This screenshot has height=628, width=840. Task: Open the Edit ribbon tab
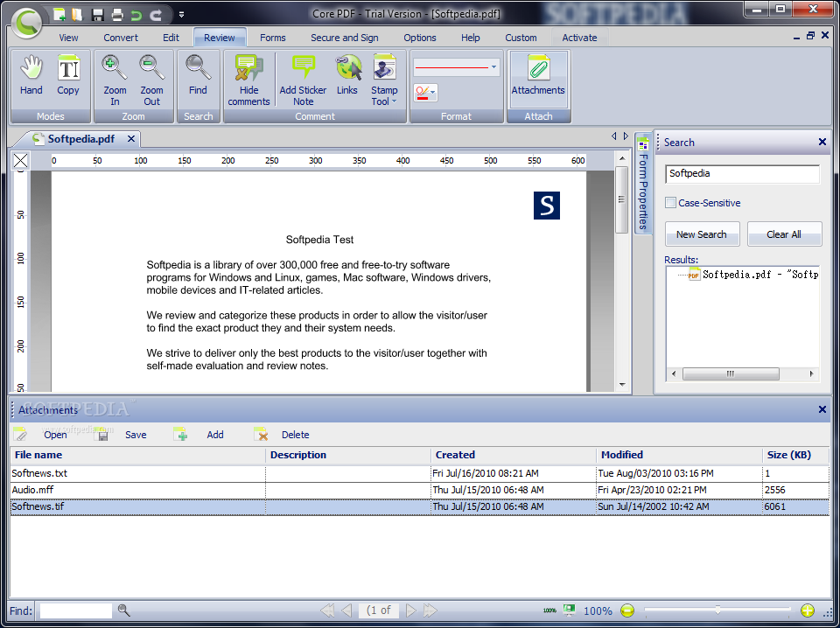[x=171, y=38]
